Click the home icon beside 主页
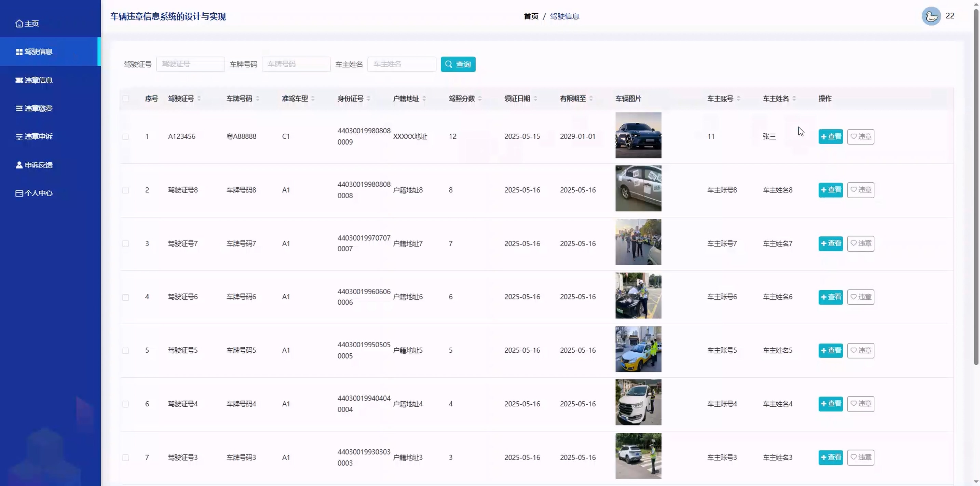980x486 pixels. coord(19,24)
